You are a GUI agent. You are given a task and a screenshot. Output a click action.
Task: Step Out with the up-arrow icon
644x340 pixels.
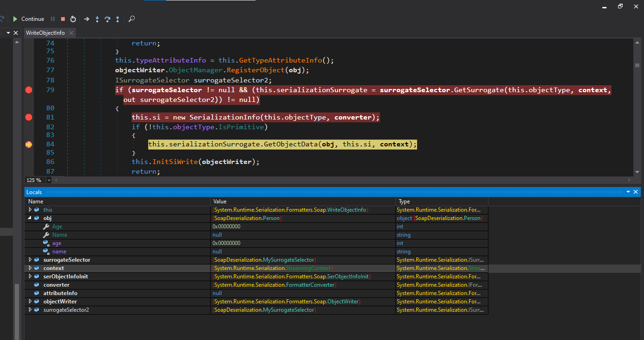point(118,19)
